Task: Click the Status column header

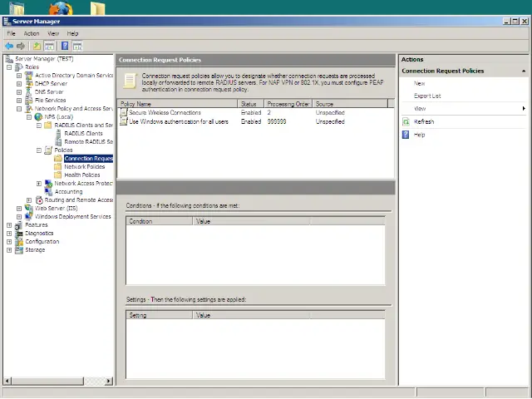Action: [x=251, y=104]
